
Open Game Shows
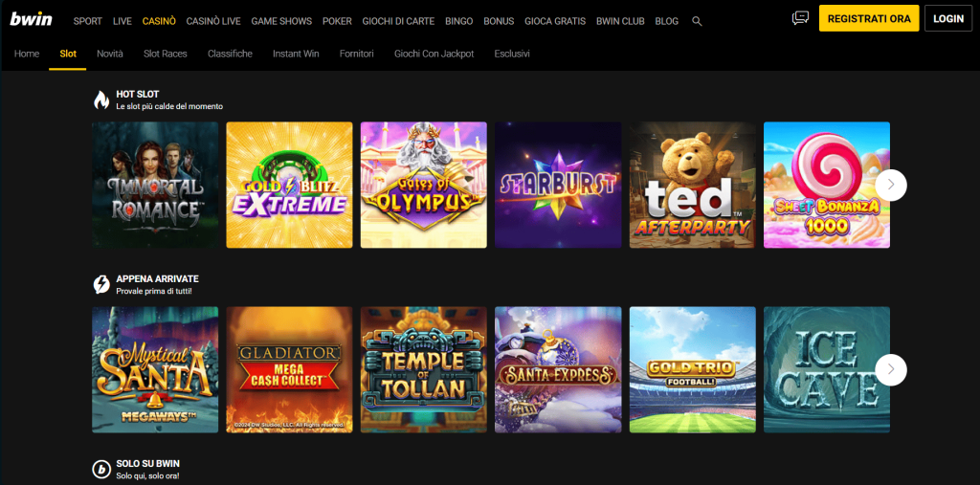[x=281, y=21]
